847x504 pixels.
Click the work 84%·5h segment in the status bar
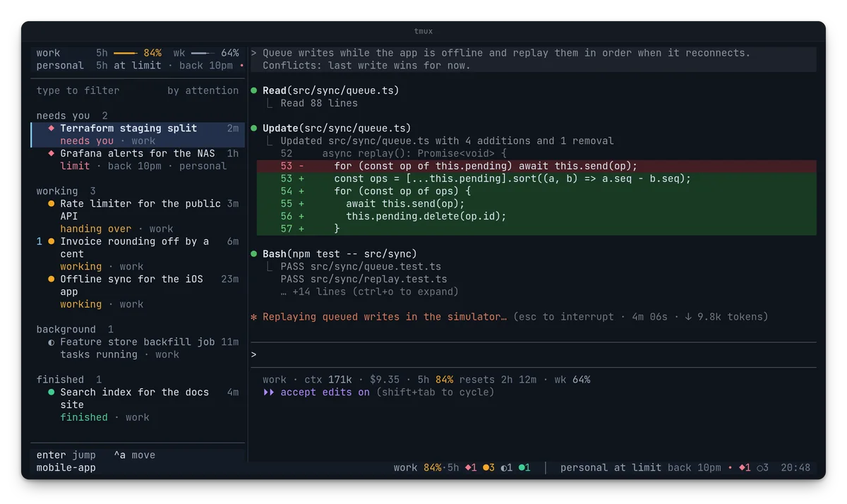tap(426, 468)
